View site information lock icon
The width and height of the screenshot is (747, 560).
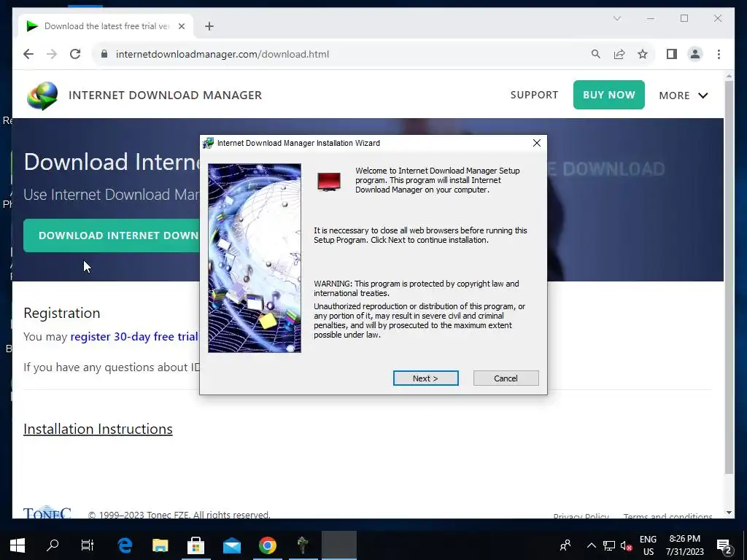[104, 54]
